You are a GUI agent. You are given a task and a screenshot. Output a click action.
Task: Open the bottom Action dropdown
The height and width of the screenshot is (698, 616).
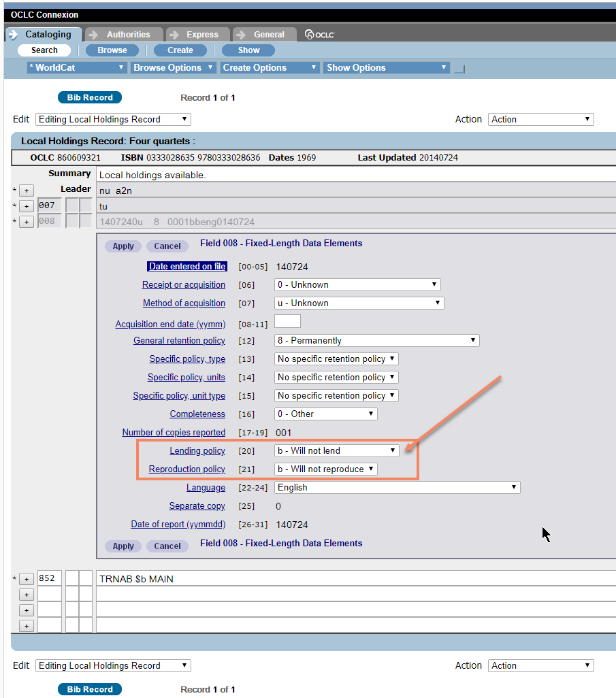[540, 665]
